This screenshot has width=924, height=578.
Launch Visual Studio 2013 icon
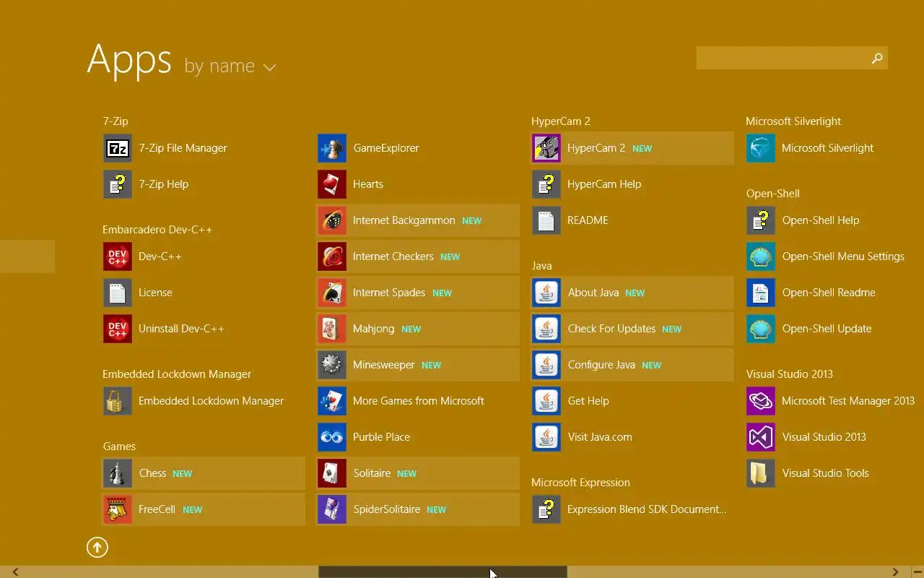pyautogui.click(x=761, y=437)
